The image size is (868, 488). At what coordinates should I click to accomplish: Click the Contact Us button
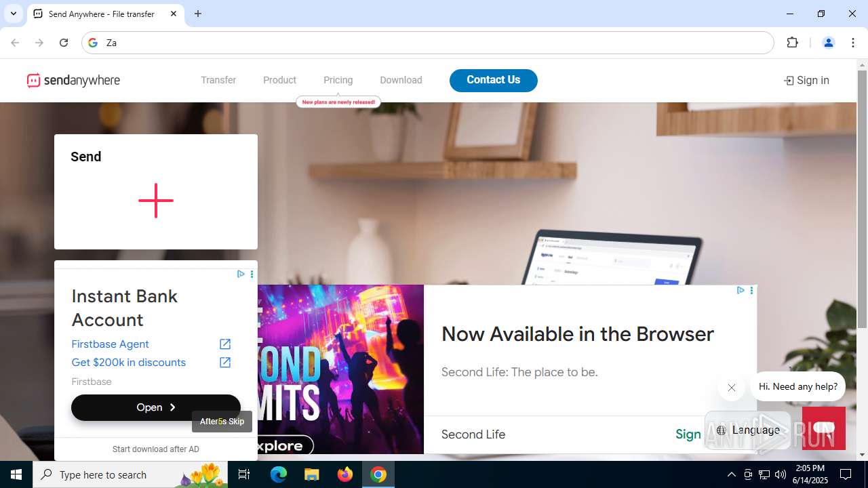click(494, 80)
